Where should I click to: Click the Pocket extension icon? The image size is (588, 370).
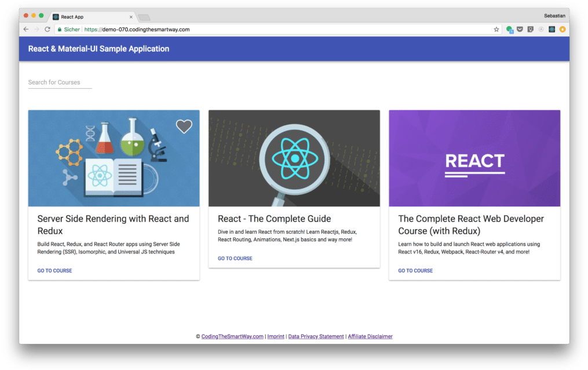[520, 29]
